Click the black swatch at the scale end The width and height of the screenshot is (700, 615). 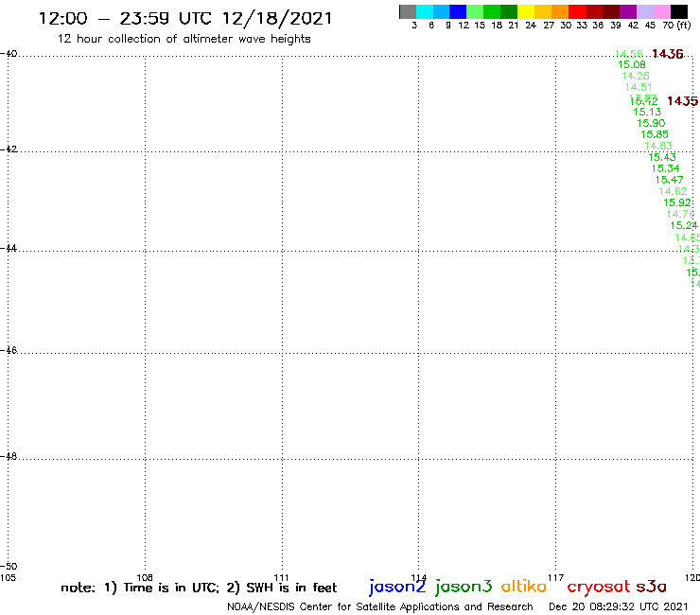tap(679, 11)
